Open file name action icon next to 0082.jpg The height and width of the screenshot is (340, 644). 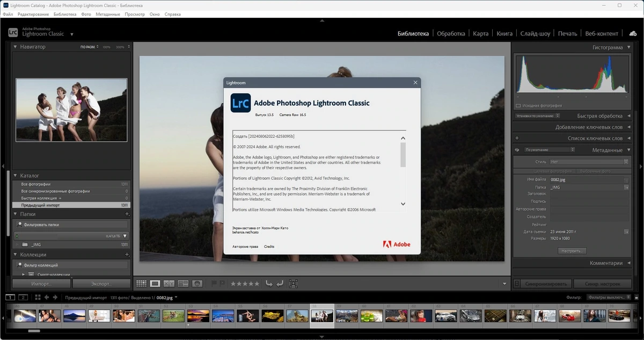pyautogui.click(x=626, y=180)
